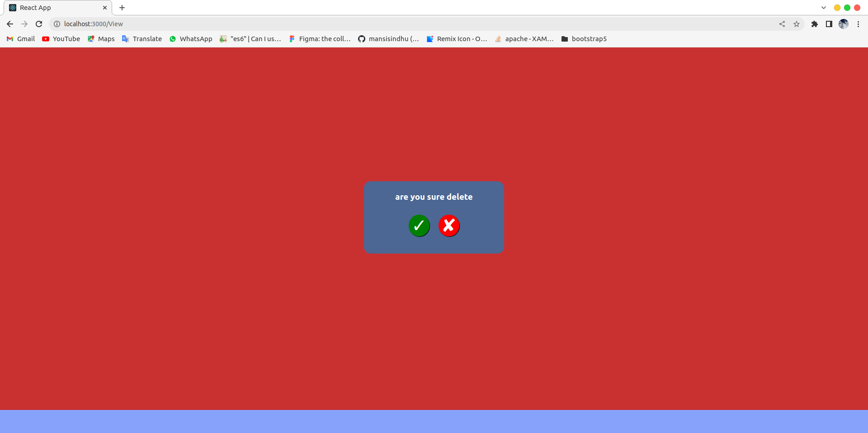Open the browser profile avatar
Image resolution: width=868 pixels, height=433 pixels.
844,24
